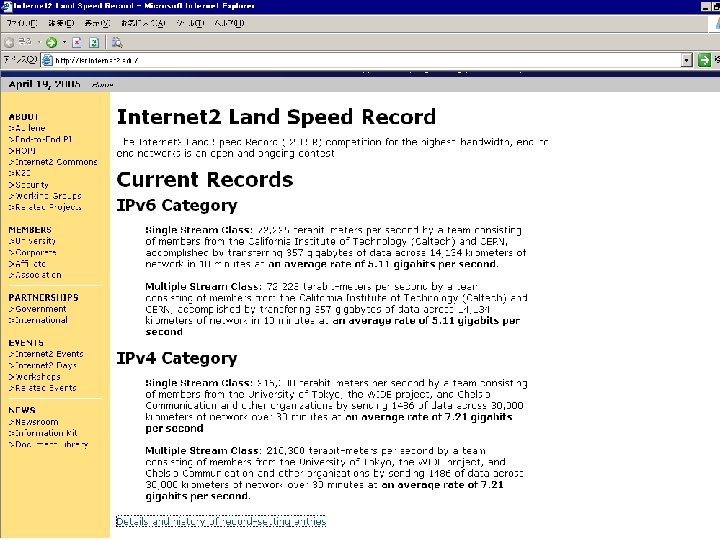
Task: Click the PARTNERSHIPS sidebar heading
Action: coord(44,298)
